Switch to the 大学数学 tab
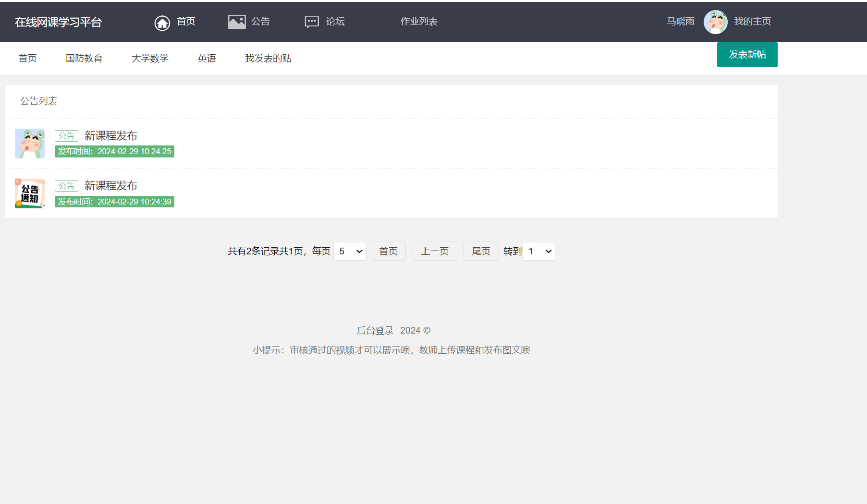Viewport: 867px width, 504px height. coord(150,58)
